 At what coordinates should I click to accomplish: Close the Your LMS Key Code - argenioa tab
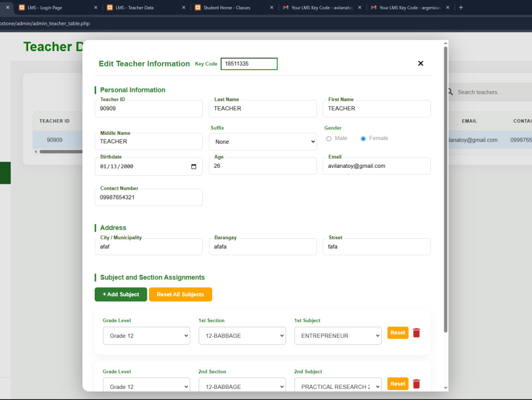[x=447, y=7]
